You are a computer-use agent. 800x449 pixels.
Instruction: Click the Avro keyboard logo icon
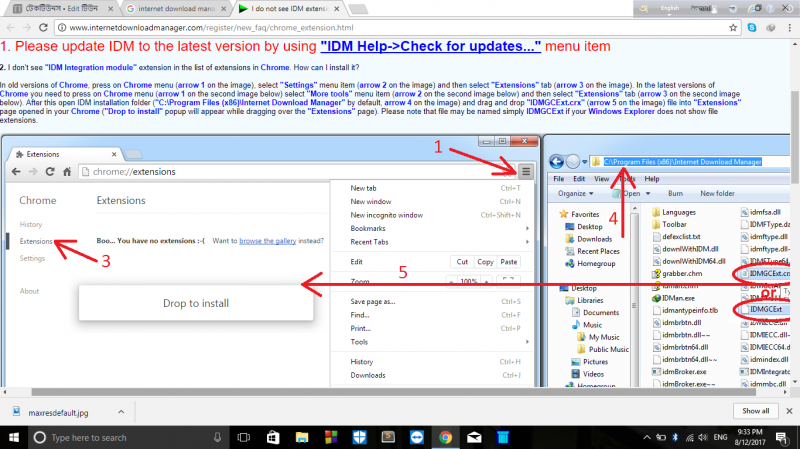[644, 8]
